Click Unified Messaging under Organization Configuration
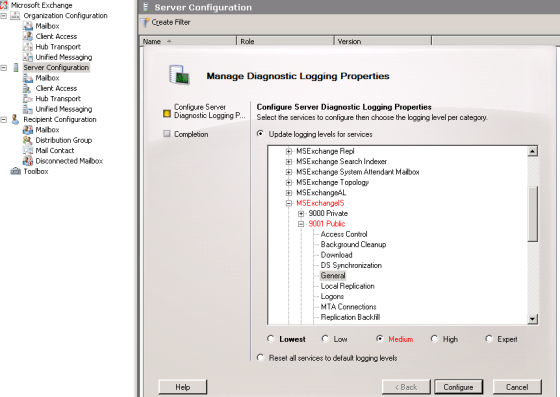The height and width of the screenshot is (397, 560). pos(64,57)
